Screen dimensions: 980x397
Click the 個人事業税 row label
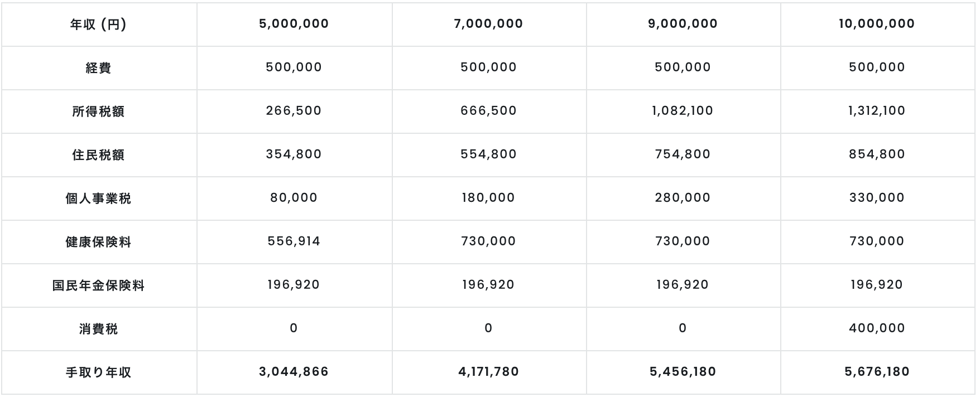coord(98,198)
